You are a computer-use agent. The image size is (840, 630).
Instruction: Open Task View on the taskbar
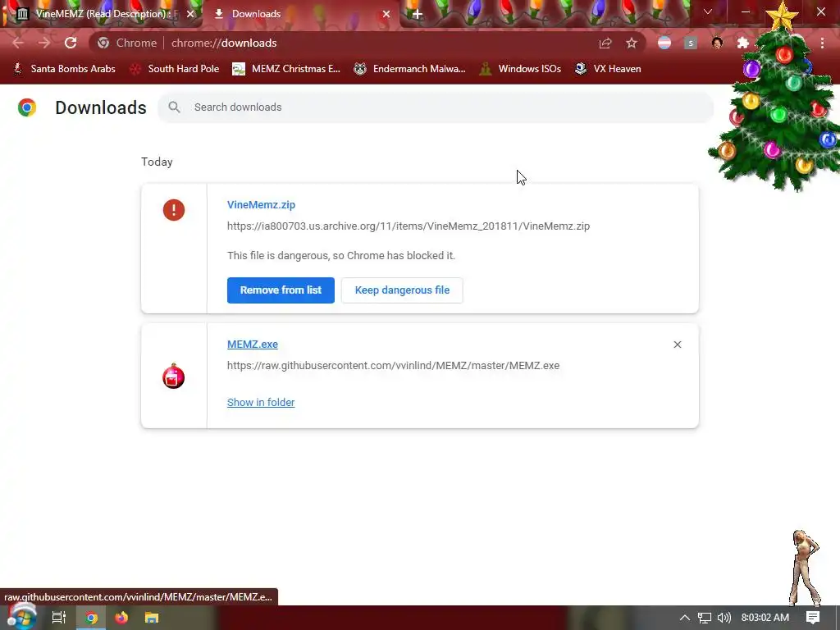[59, 618]
